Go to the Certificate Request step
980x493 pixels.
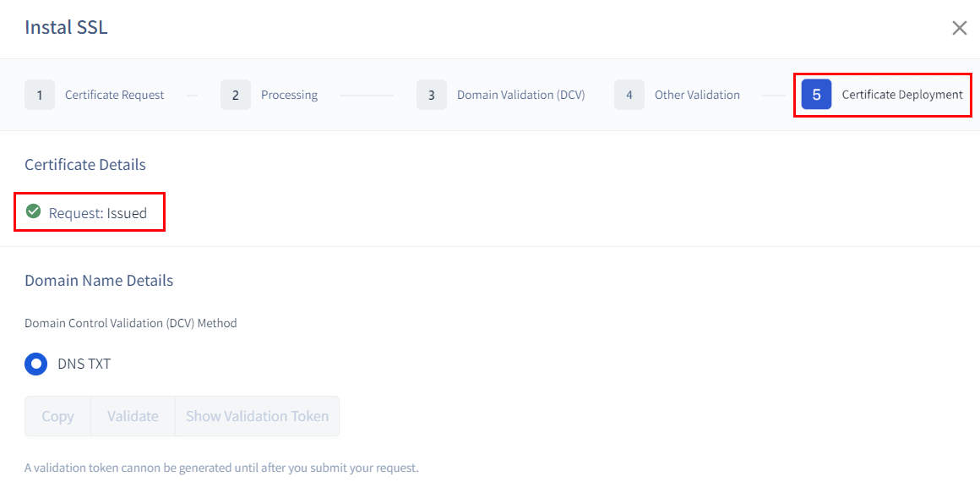[114, 95]
